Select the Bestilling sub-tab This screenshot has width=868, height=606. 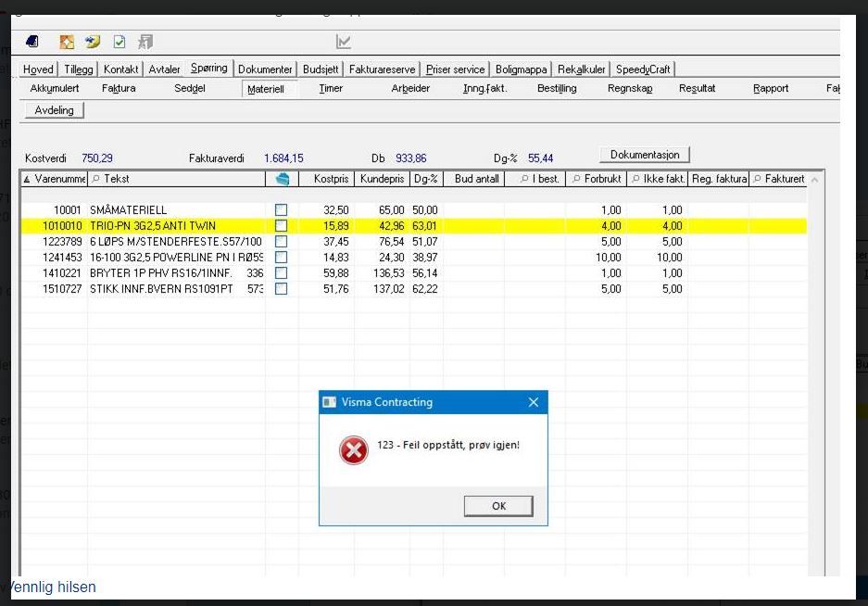(x=557, y=88)
